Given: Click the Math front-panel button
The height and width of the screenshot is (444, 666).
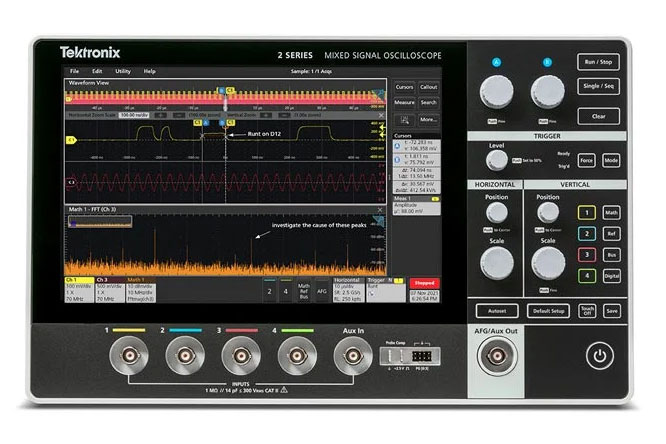Looking at the screenshot, I should coord(611,213).
